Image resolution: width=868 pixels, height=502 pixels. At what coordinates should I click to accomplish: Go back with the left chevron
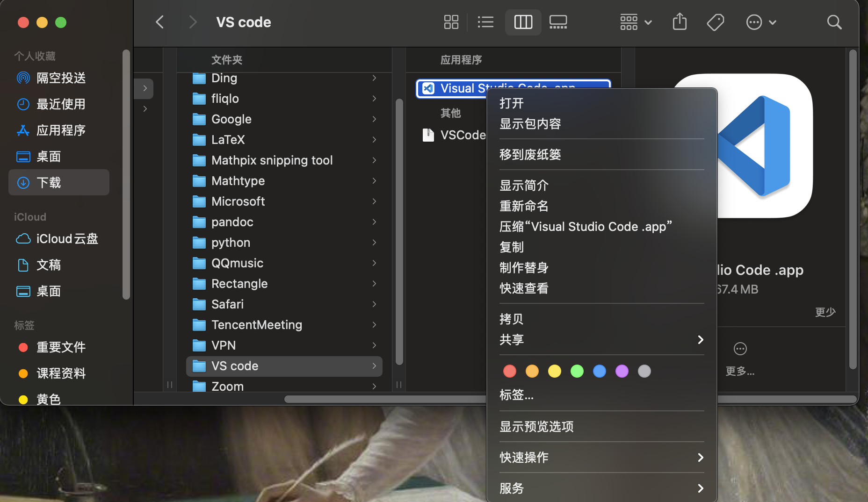click(x=160, y=22)
